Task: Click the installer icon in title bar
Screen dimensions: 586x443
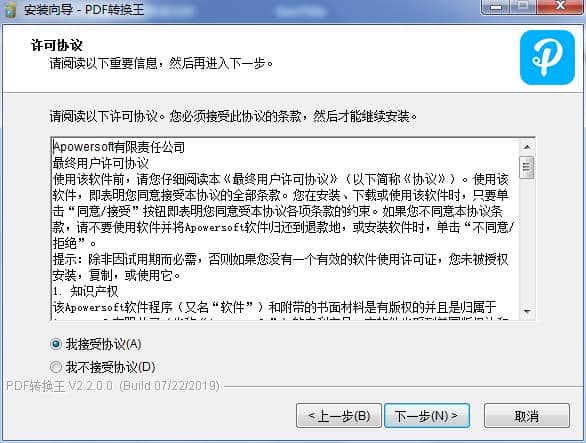Action: [x=10, y=9]
